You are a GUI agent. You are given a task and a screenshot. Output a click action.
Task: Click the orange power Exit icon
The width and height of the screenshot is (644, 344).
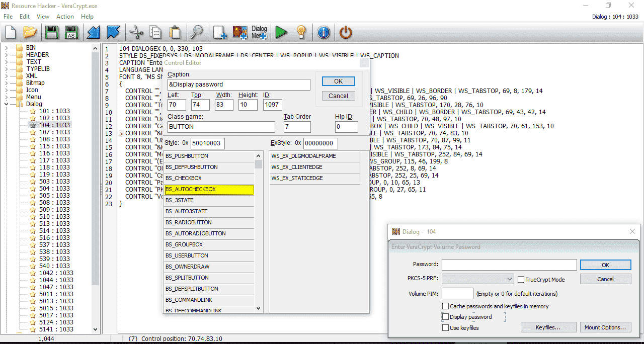346,32
